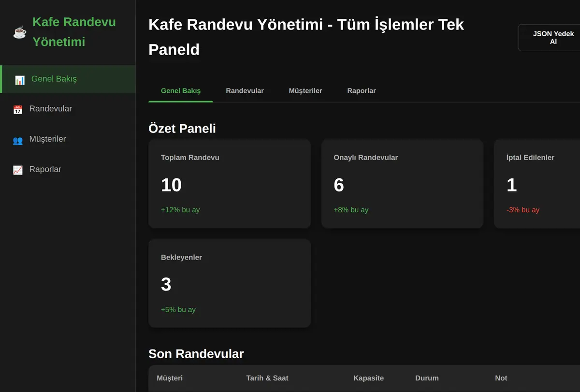Open Raporlar in the sidebar

point(68,170)
